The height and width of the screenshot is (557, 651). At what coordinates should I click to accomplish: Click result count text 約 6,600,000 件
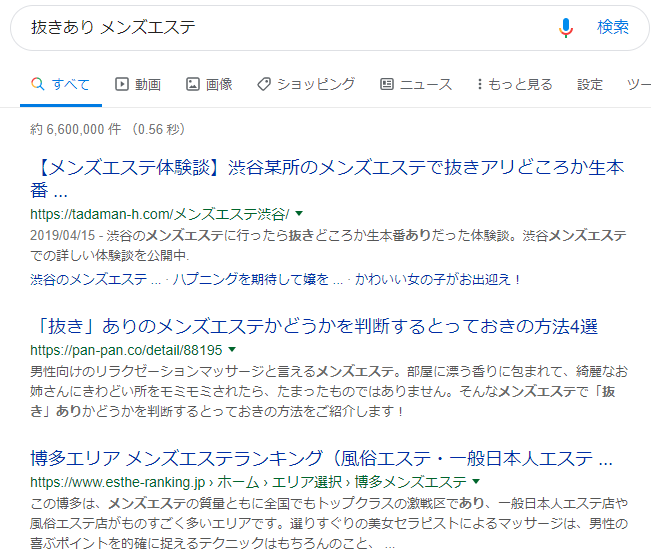[76, 129]
